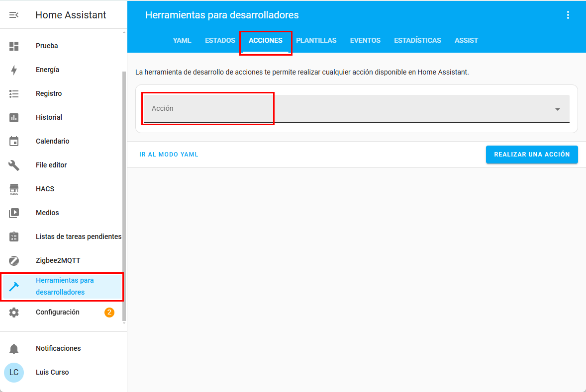This screenshot has width=586, height=392.
Task: Click the Zigbee2MQTT icon
Action: click(14, 260)
